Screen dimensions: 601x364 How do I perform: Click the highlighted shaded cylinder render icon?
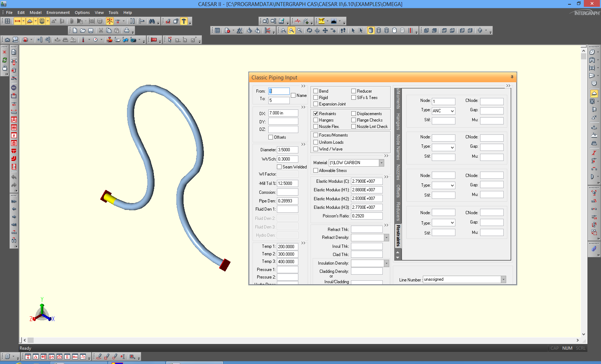click(371, 31)
